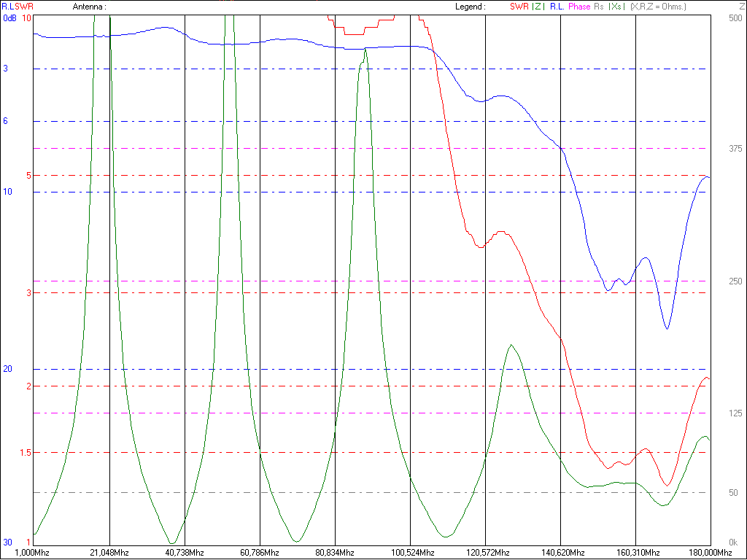The width and height of the screenshot is (747, 560).
Task: Click the Z axis header at top-right
Action: (741, 7)
